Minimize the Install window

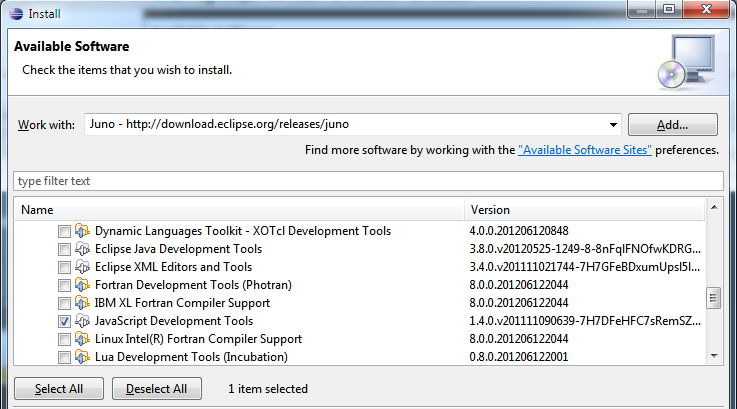642,10
